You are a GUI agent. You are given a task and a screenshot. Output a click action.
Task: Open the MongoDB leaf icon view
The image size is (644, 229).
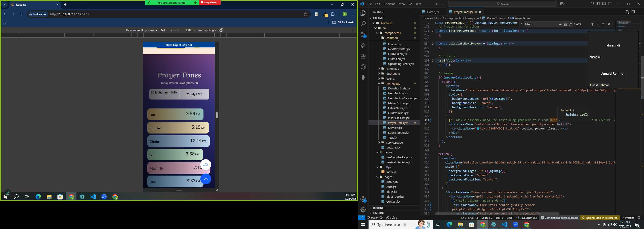(363, 78)
